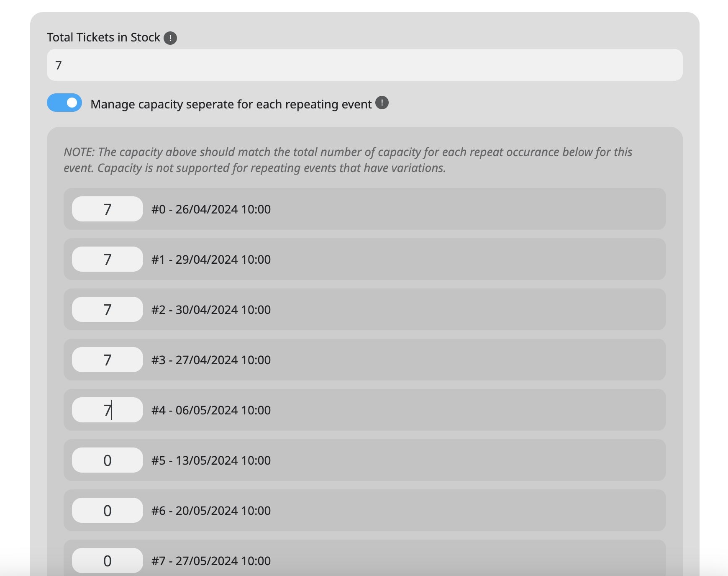Click the '#6 - 20/05/2024 10:00' date label

(x=211, y=511)
